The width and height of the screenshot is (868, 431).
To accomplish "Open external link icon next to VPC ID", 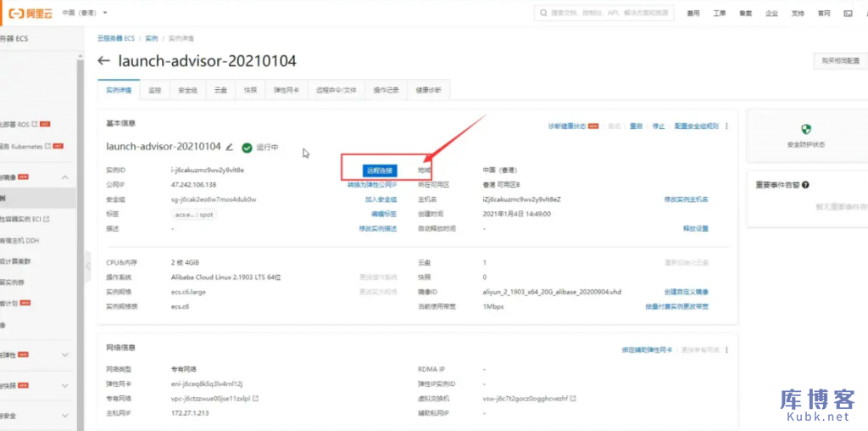I will pos(255,398).
